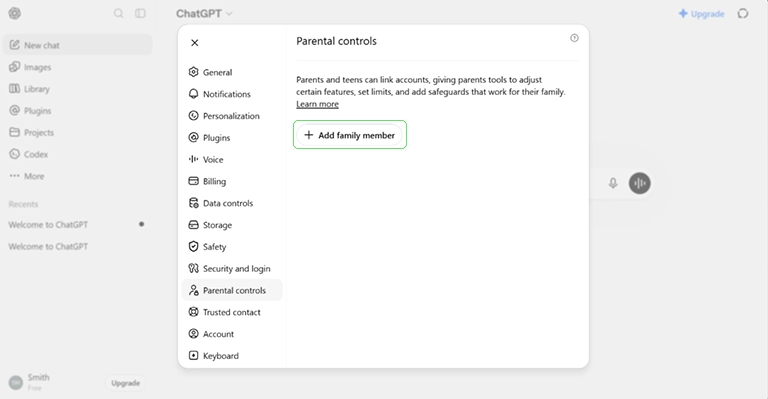Image resolution: width=768 pixels, height=399 pixels.
Task: Select the Parental controls tab
Action: pos(232,290)
